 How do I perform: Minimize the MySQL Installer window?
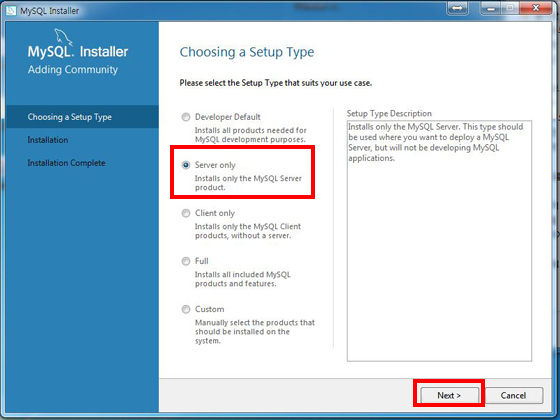(x=491, y=8)
